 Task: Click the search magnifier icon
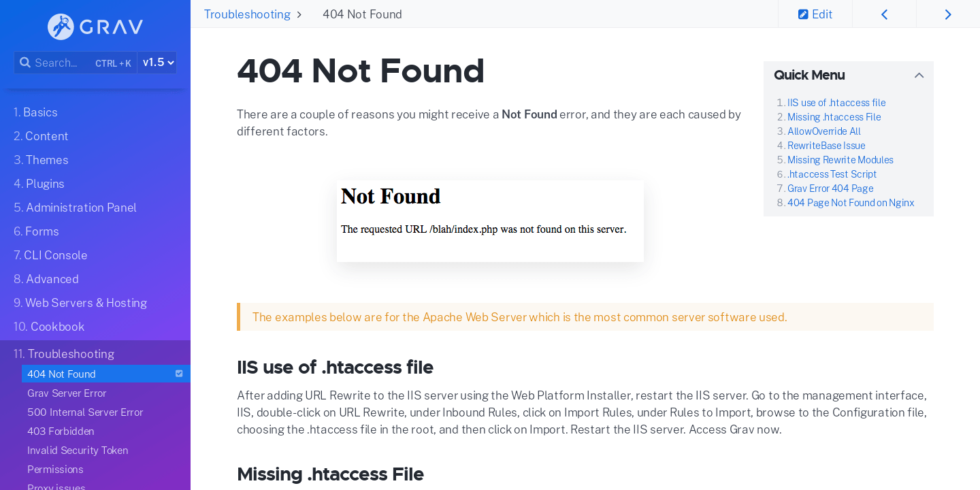[25, 63]
